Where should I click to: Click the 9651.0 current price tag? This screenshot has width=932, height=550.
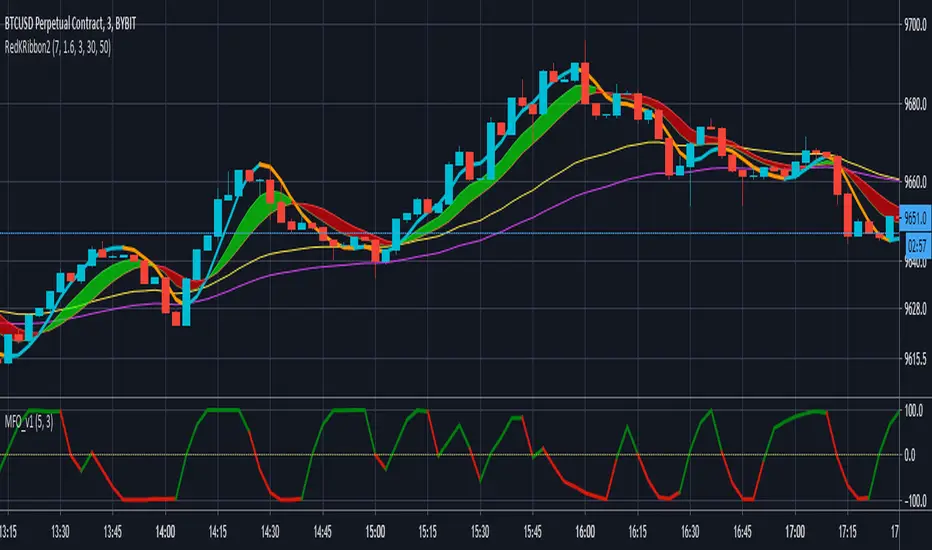tap(915, 218)
